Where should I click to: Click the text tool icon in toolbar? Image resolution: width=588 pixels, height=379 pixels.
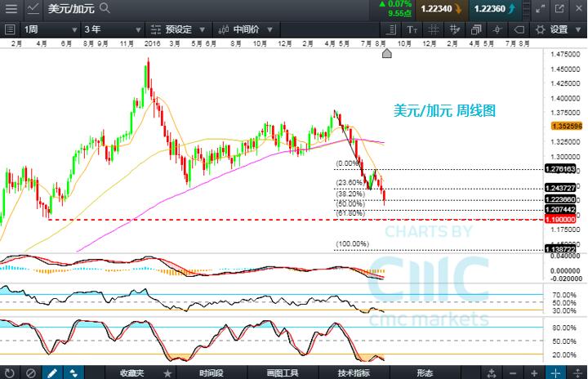click(x=411, y=29)
